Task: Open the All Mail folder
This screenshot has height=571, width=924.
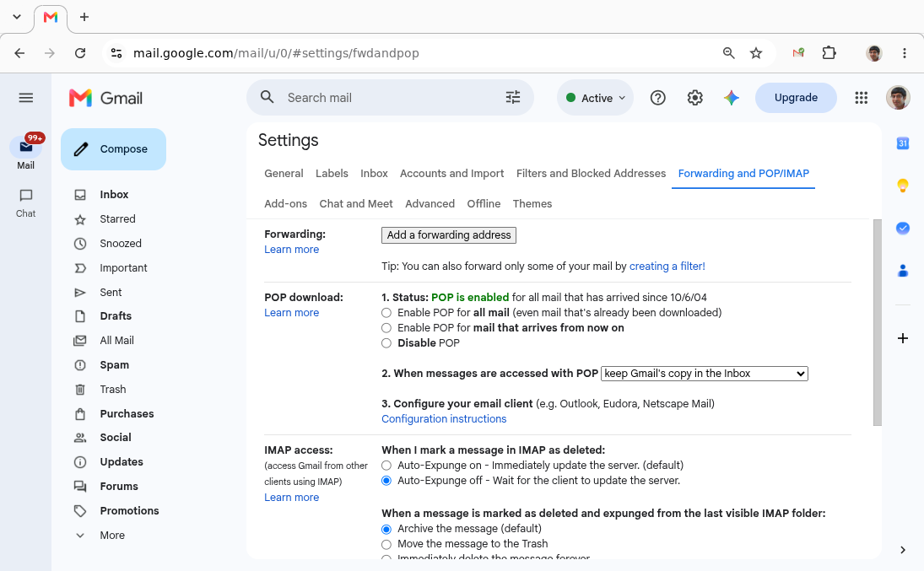Action: pos(116,341)
